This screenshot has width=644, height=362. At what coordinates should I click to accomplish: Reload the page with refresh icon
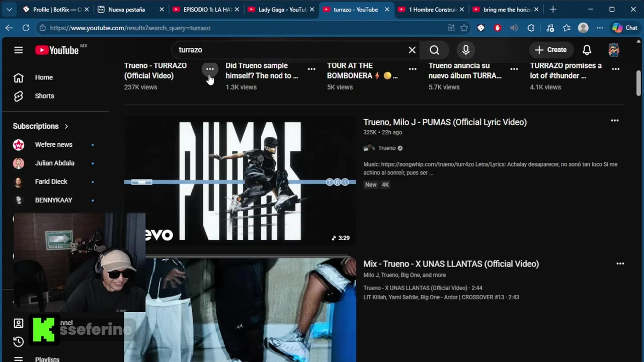[x=25, y=28]
